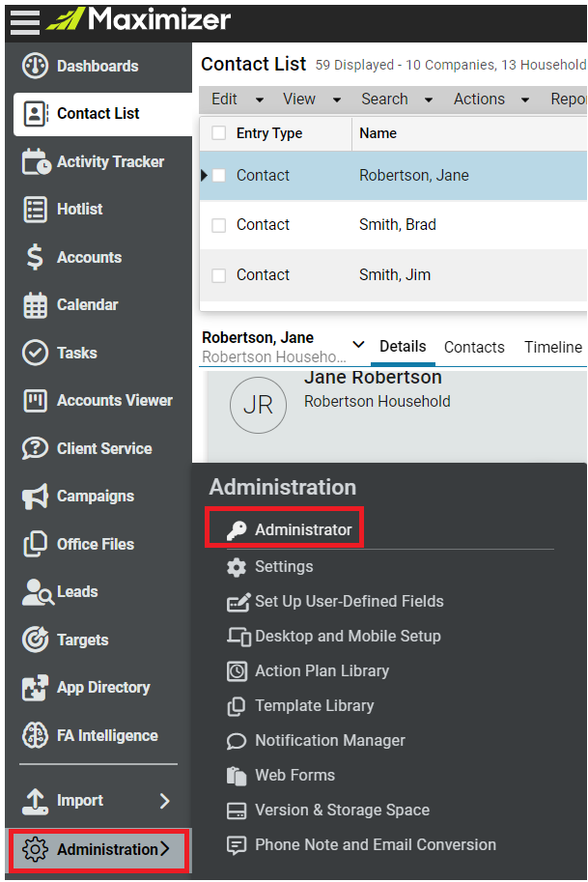Click the Settings cog icon
Image resolution: width=588 pixels, height=882 pixels.
pos(237,567)
